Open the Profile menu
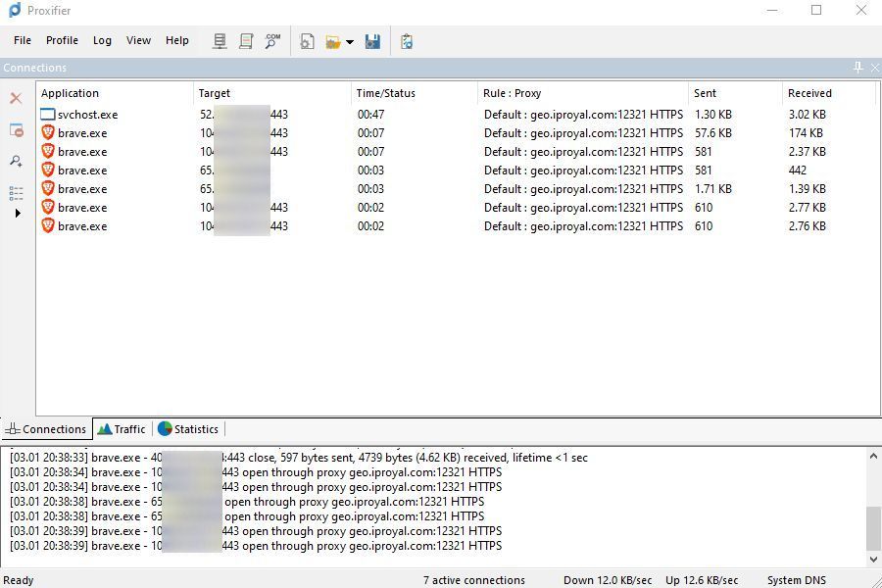The image size is (882, 588). coord(62,40)
